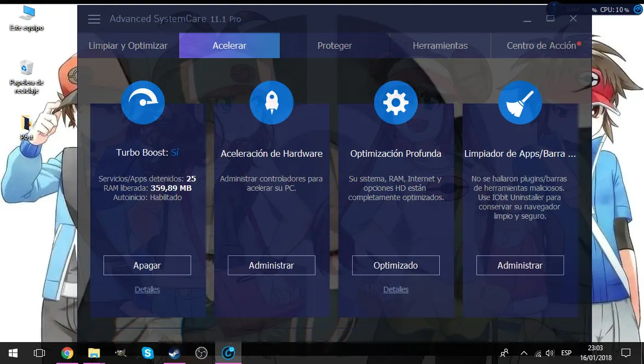Open Detalles under Turbo Boost
Viewport: 644px width, 364px height.
pyautogui.click(x=147, y=289)
